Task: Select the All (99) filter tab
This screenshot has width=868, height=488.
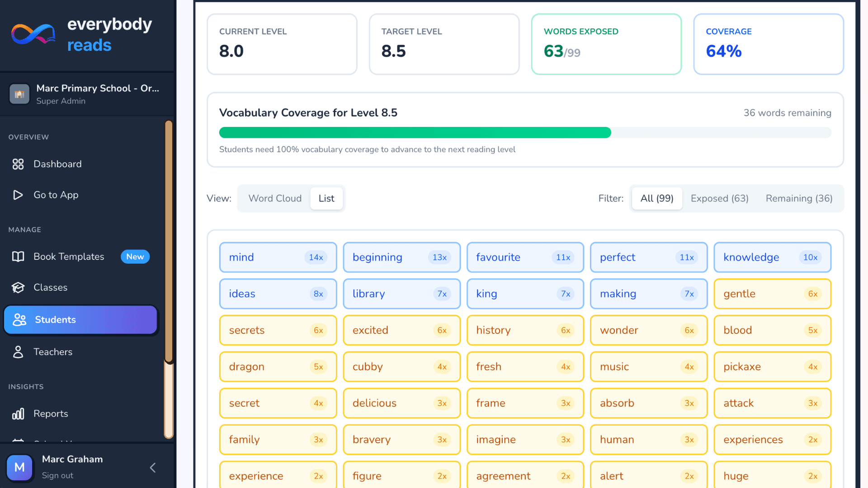Action: (656, 198)
